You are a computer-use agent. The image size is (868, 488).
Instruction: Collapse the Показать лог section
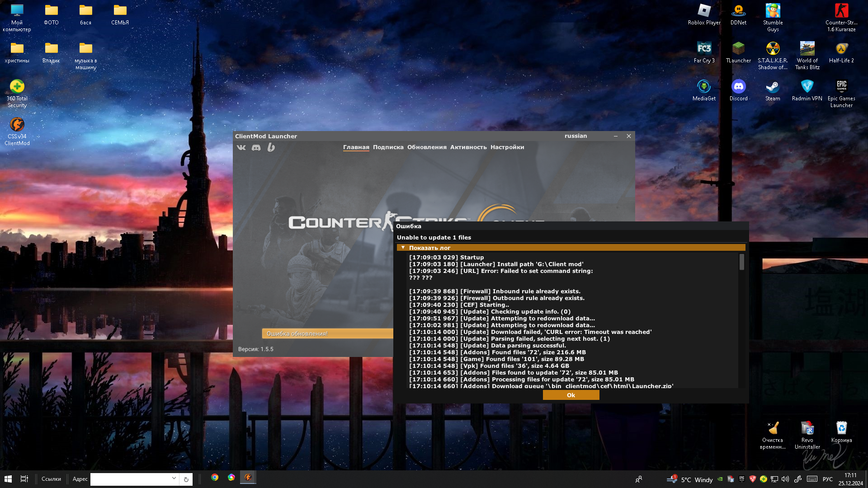(x=571, y=248)
